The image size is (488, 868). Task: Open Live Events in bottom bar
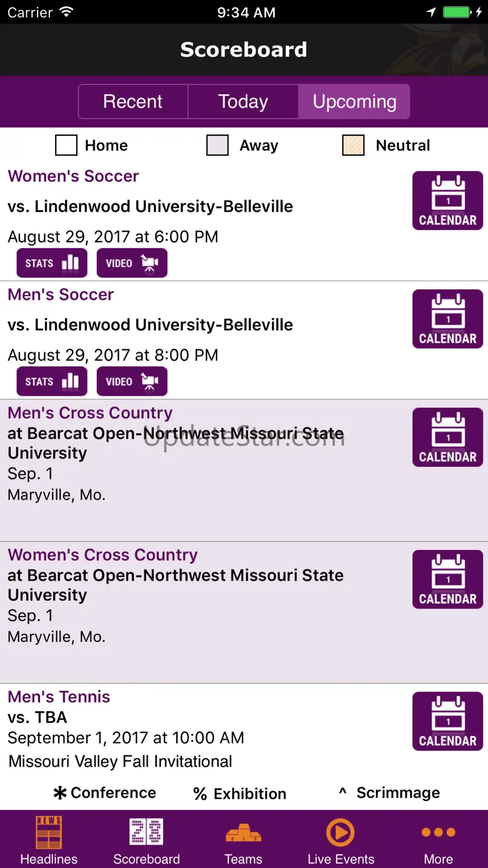click(x=341, y=840)
